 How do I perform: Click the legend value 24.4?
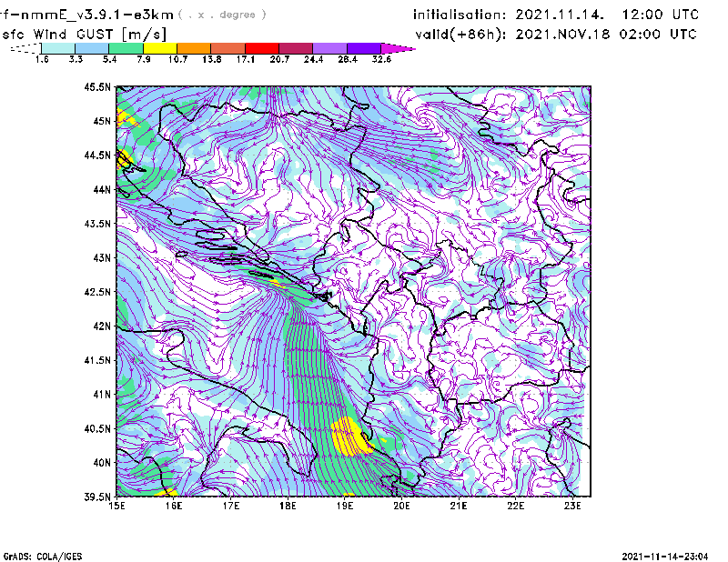tap(313, 59)
